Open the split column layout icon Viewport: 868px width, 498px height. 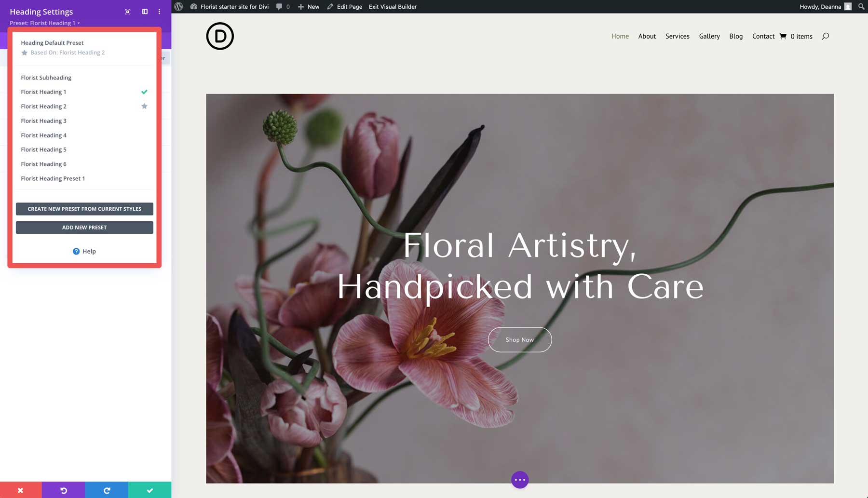(x=144, y=12)
